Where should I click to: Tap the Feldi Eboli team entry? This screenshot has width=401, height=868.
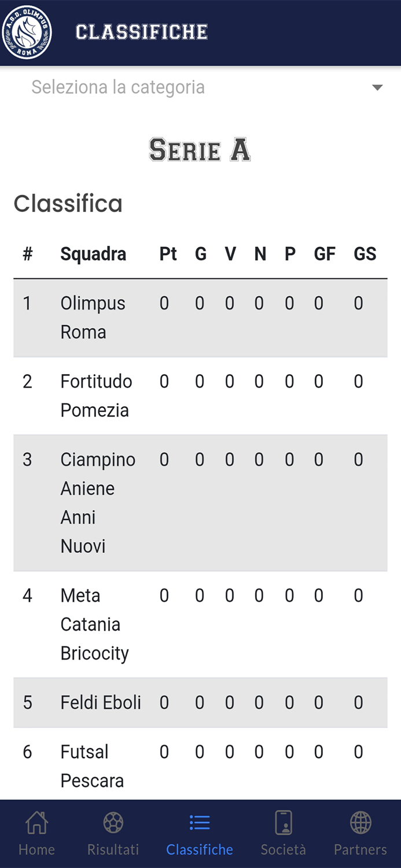tap(101, 703)
